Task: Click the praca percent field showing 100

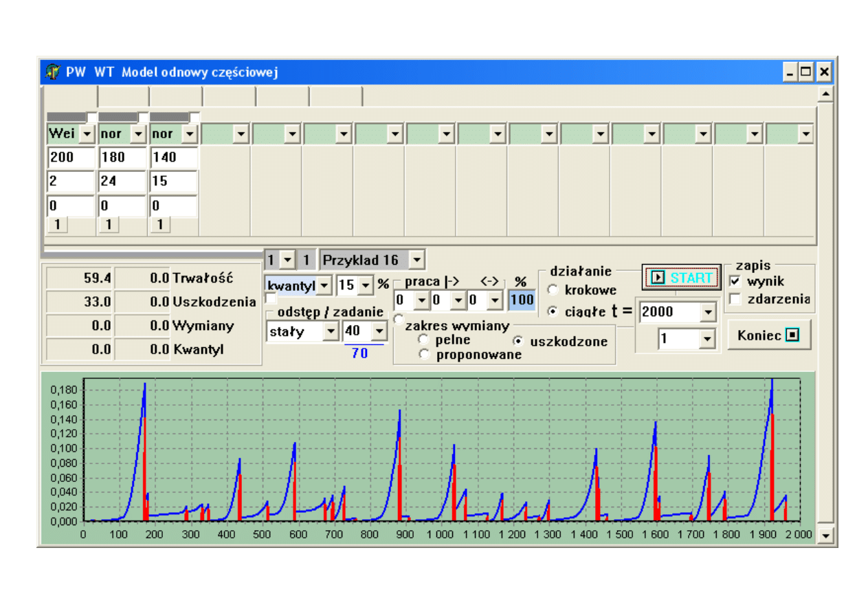Action: [x=522, y=300]
